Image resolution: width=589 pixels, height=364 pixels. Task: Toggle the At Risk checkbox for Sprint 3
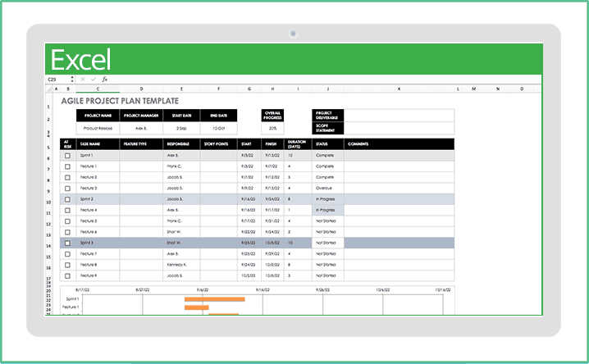point(68,243)
